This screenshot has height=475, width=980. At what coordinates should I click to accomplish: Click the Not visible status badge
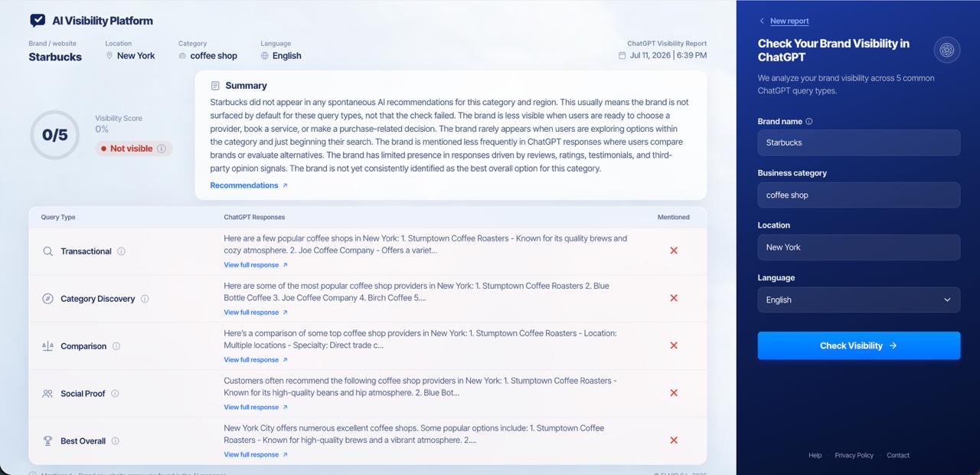(134, 149)
